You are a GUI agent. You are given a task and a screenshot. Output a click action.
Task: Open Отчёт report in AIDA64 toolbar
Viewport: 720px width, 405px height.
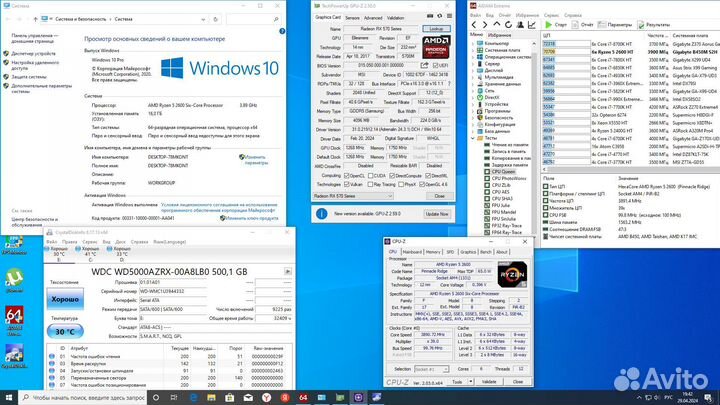tap(582, 25)
